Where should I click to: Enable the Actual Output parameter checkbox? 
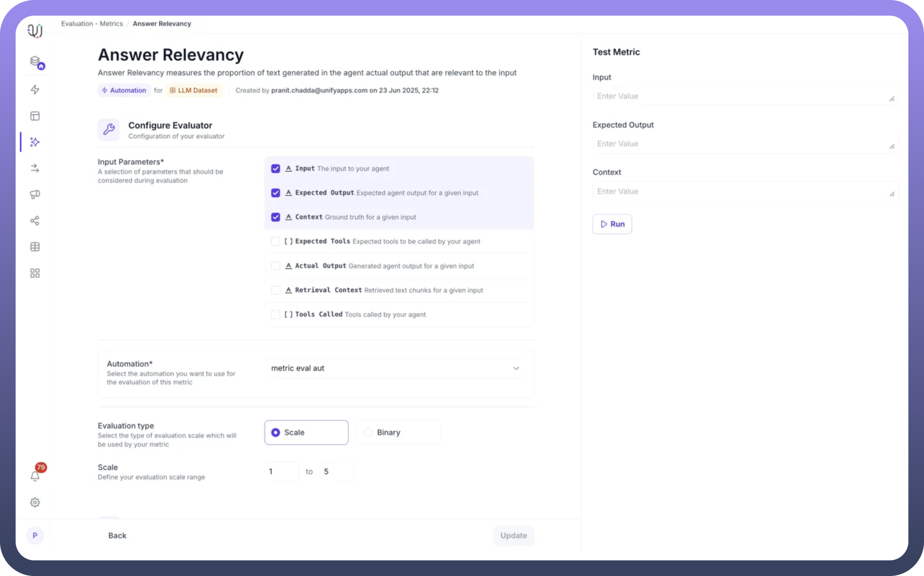coord(275,266)
